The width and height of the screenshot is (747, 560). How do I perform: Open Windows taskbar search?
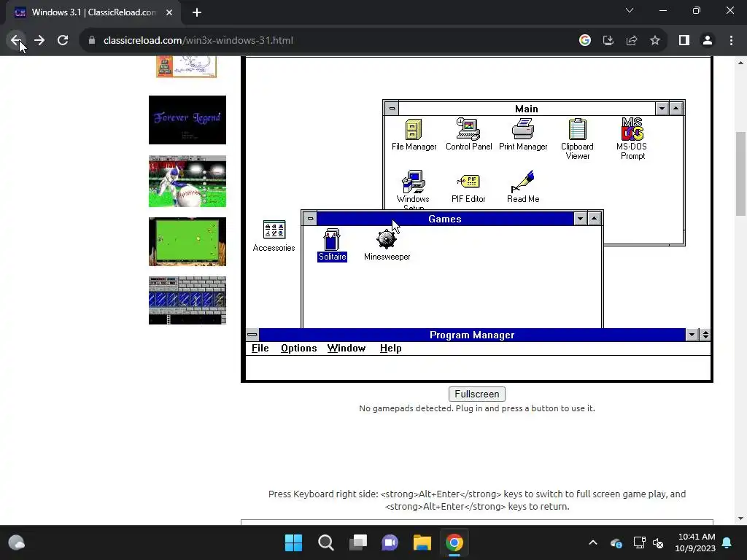326,542
